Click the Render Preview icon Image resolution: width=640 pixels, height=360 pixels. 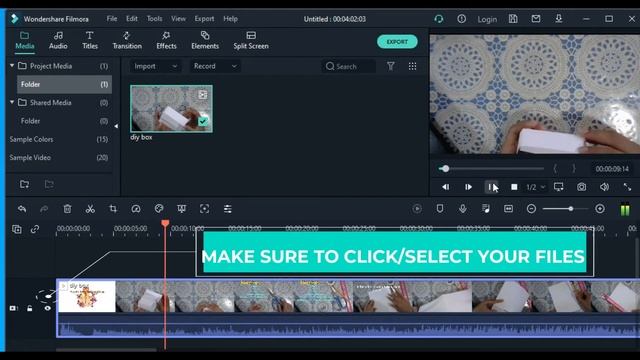click(417, 209)
